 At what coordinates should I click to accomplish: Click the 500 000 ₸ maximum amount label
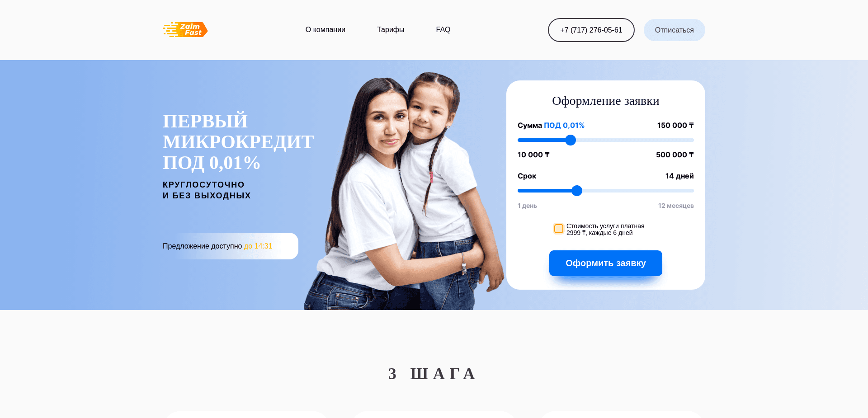click(675, 155)
